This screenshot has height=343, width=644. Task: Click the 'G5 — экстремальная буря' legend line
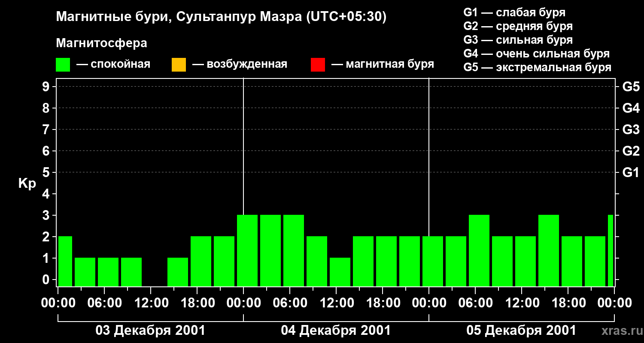tap(538, 67)
